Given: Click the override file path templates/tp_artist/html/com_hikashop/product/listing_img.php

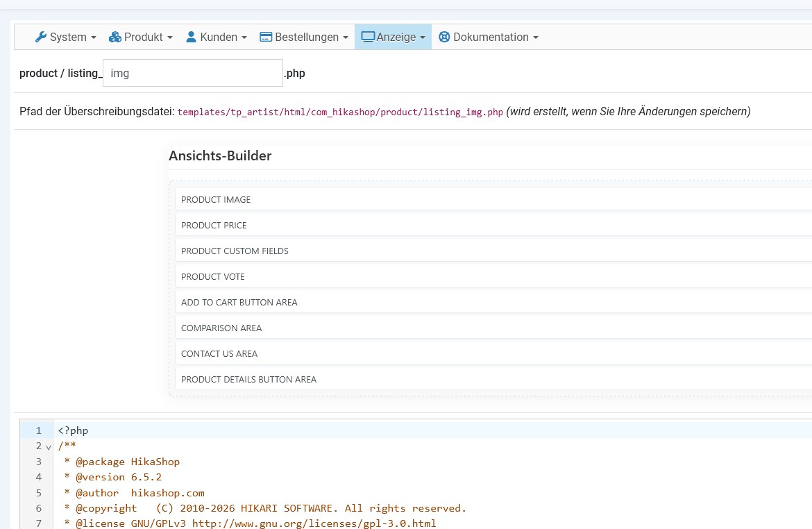Looking at the screenshot, I should click(340, 112).
